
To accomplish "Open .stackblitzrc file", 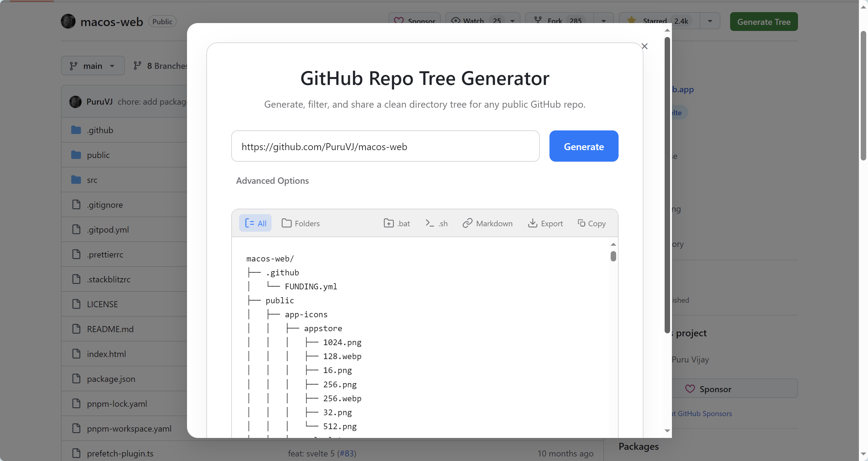I will [x=109, y=280].
